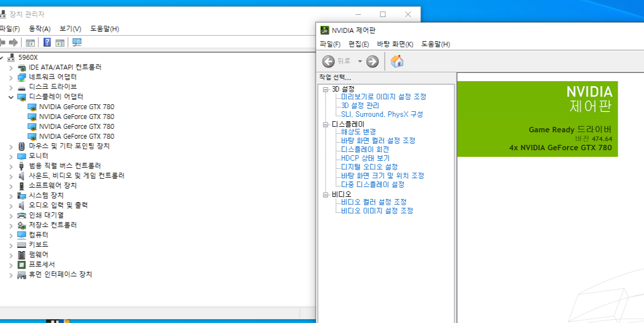Click 마우스 및 기타 포인팅 장치 icon
The image size is (644, 323).
pyautogui.click(x=22, y=146)
